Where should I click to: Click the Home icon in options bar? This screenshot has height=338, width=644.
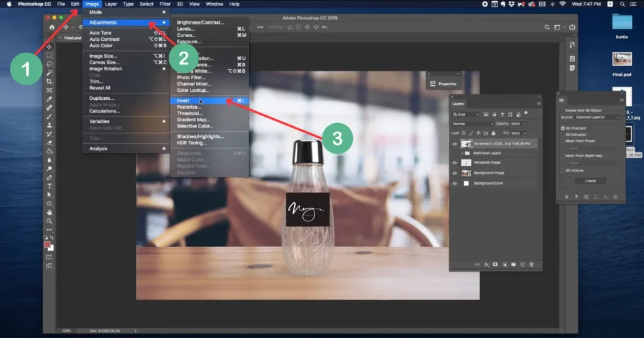point(52,27)
